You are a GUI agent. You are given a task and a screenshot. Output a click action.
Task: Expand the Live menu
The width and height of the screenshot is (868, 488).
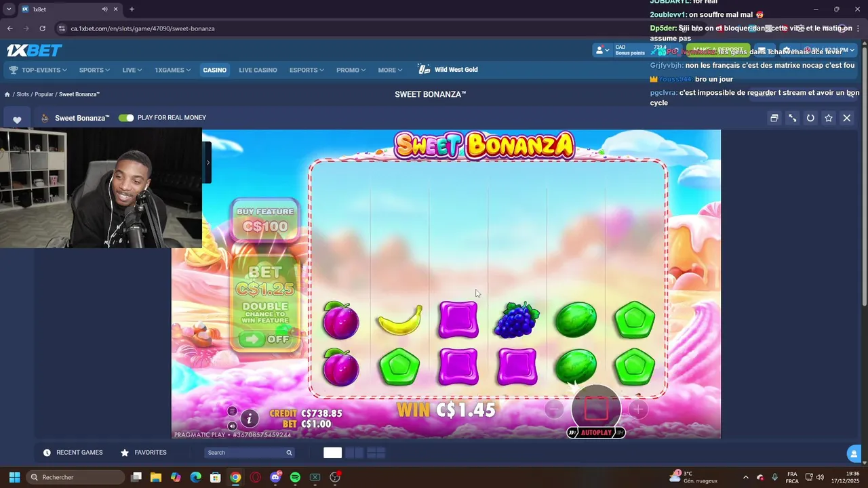(x=132, y=70)
